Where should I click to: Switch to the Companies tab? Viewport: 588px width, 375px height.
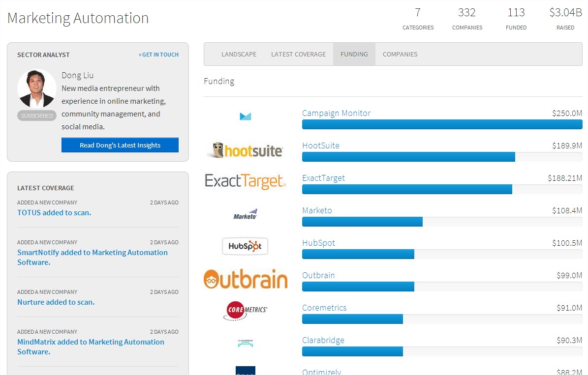[x=400, y=55]
